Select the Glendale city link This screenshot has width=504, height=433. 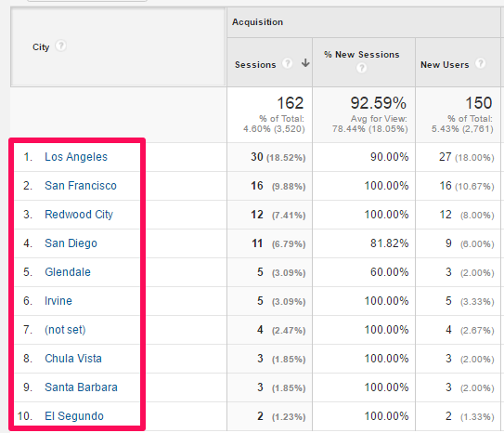(x=68, y=272)
